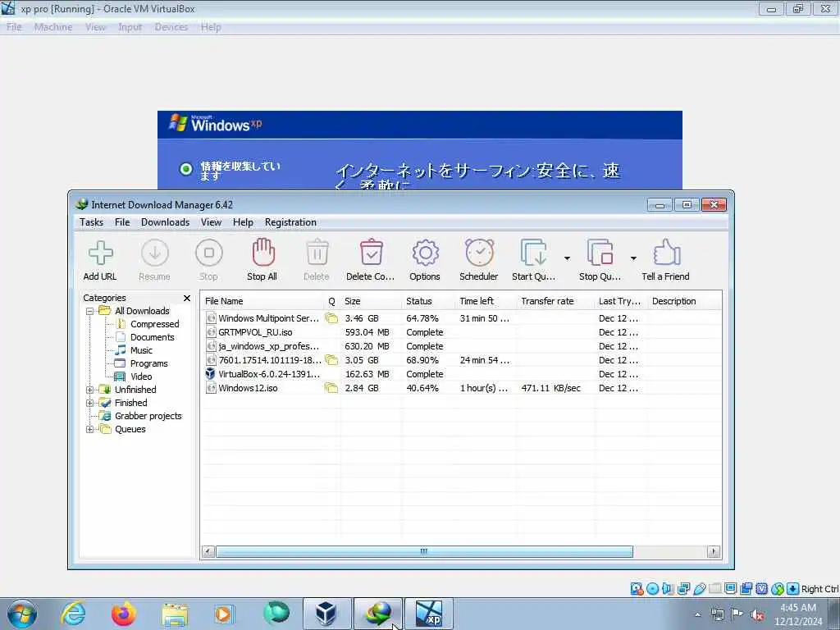Open Internet Explorer from the taskbar
The image size is (840, 630).
[73, 614]
